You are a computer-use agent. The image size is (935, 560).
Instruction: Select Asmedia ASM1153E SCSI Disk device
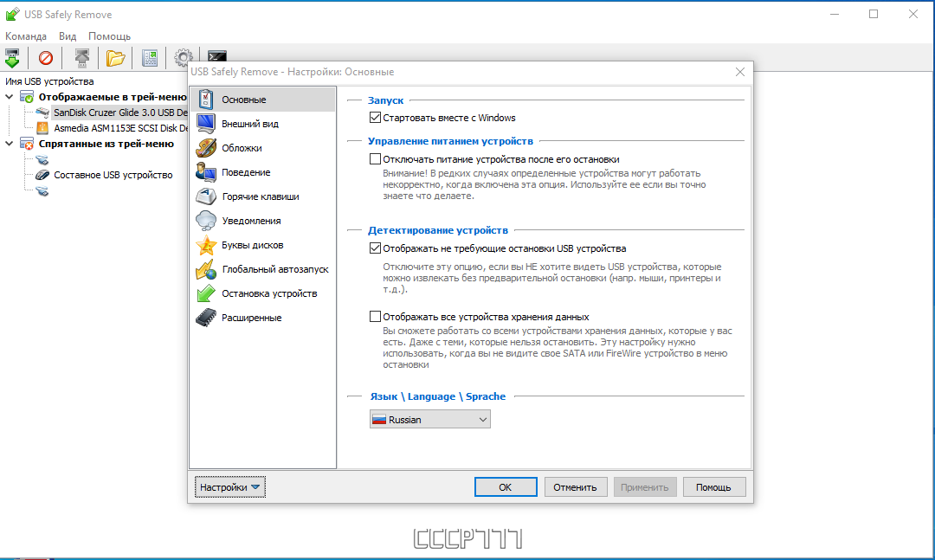point(120,127)
